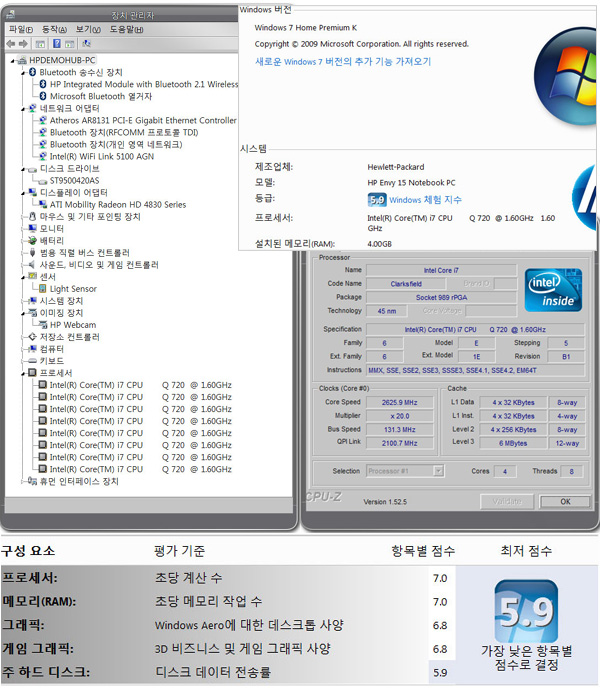Viewport: 600px width, 689px height.
Task: Open the 동작(A) menu
Action: pyautogui.click(x=54, y=29)
